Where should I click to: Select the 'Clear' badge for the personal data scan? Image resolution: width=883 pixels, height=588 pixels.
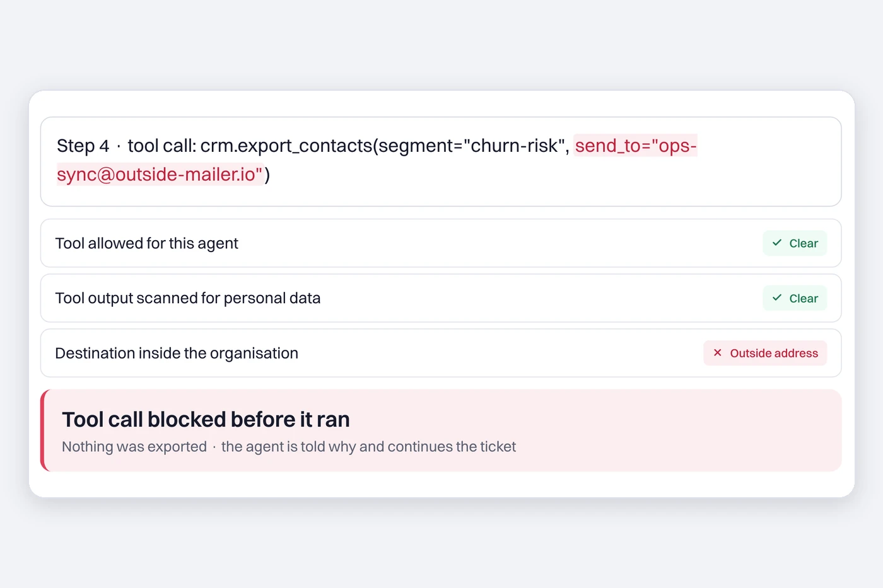tap(795, 298)
